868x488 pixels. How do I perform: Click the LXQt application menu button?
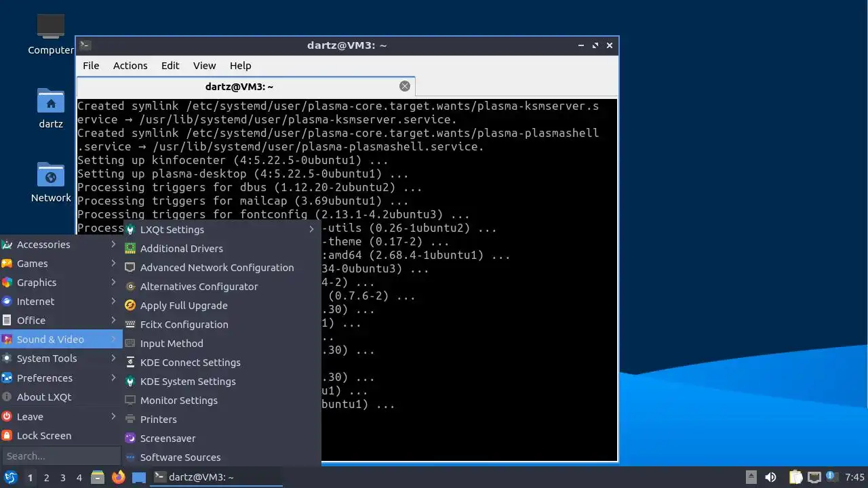pos(10,477)
